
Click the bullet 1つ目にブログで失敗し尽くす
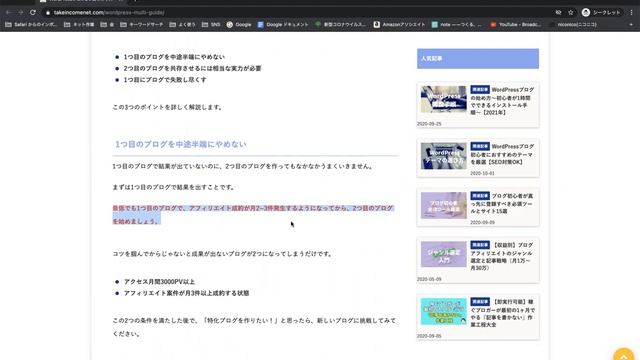165,80
